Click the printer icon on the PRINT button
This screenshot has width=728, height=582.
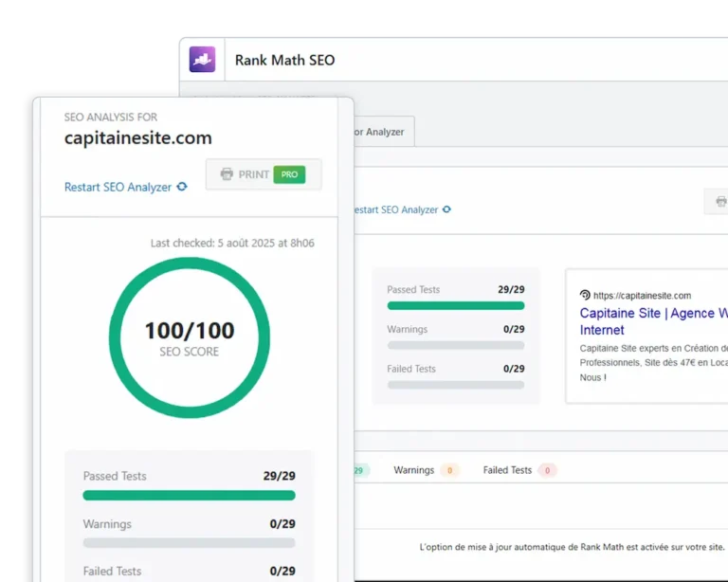227,174
